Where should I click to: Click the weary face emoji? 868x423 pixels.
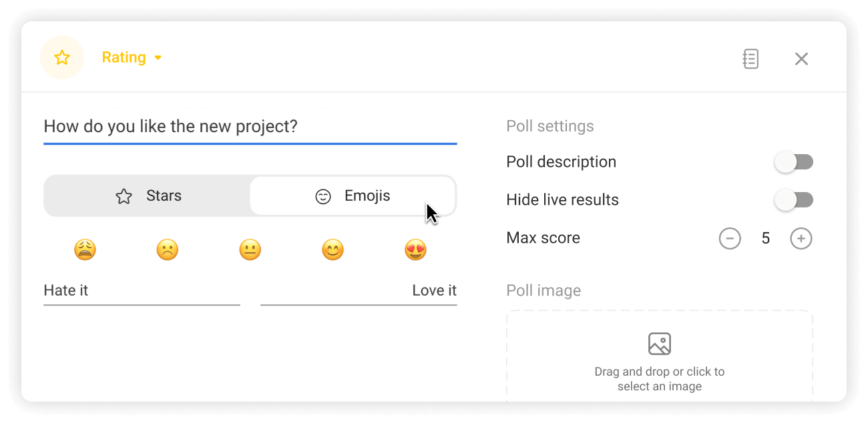pos(85,250)
